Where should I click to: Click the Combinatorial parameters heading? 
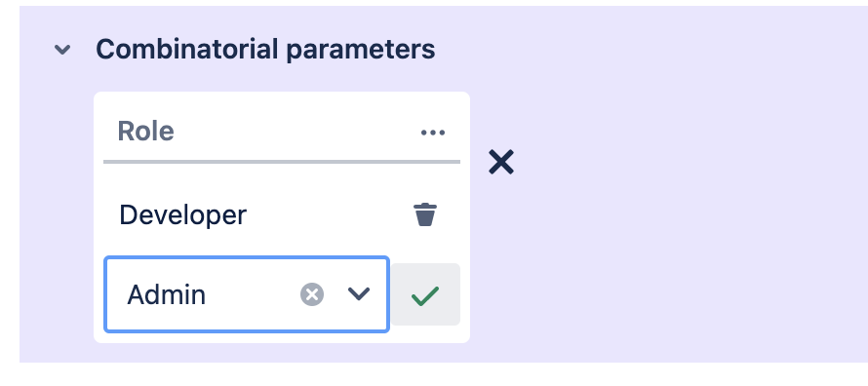pyautogui.click(x=265, y=49)
